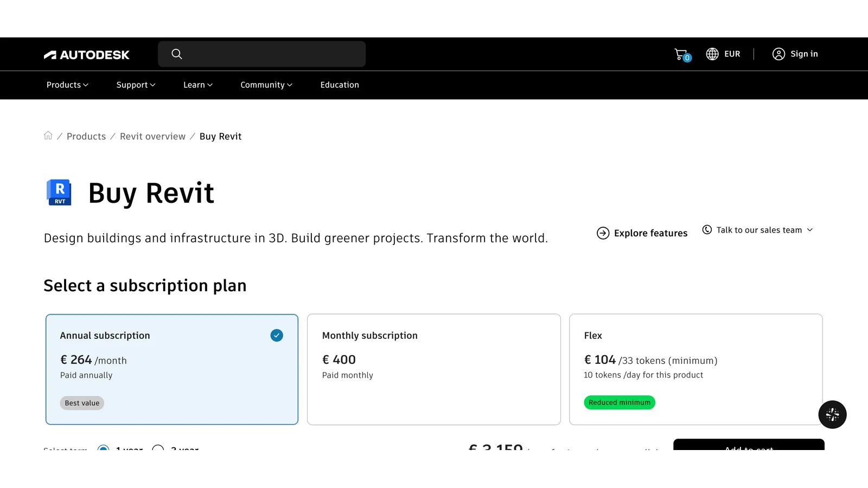Open Revit overview breadcrumb link

(x=152, y=136)
